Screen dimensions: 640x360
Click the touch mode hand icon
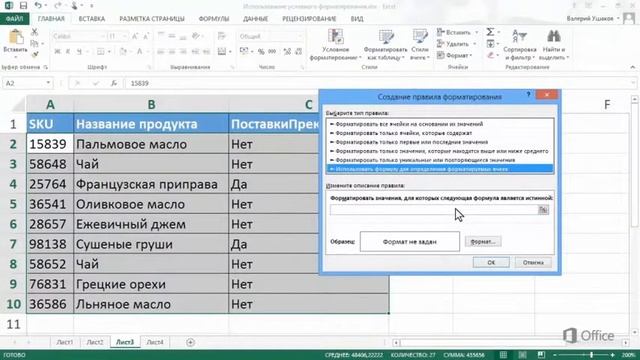coord(75,6)
